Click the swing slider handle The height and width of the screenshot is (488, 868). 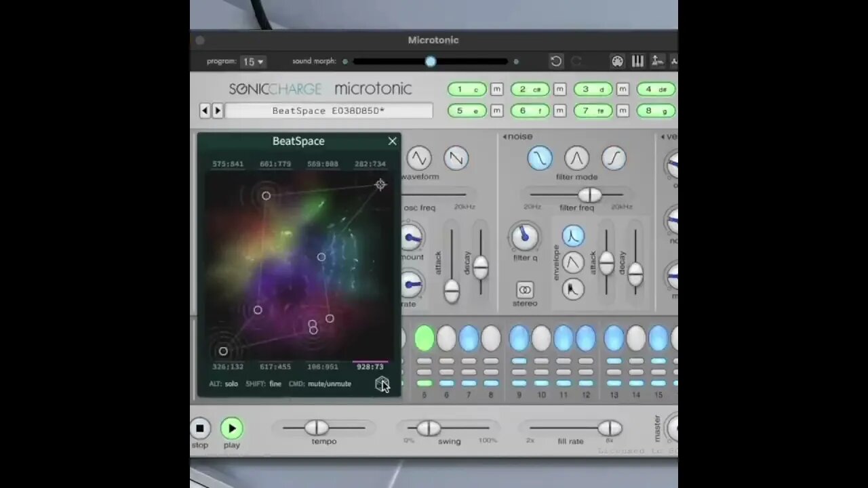429,428
